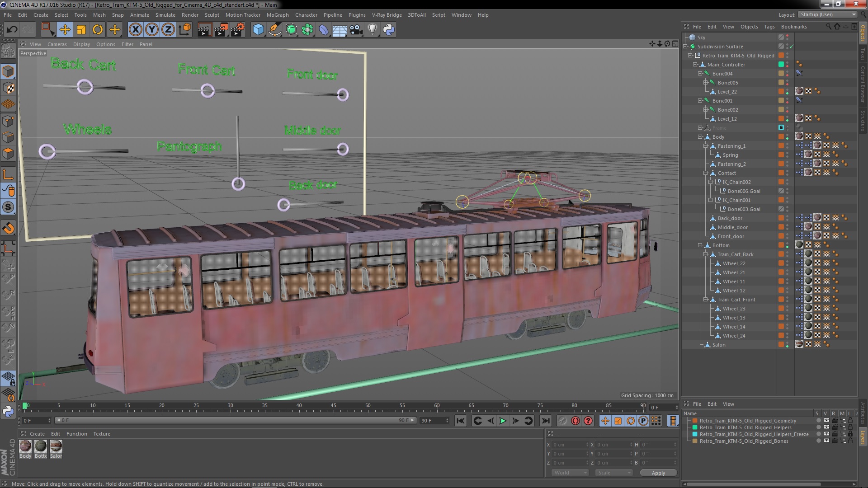Screen dimensions: 868x488
Task: Toggle Autokeying button
Action: [x=575, y=421]
